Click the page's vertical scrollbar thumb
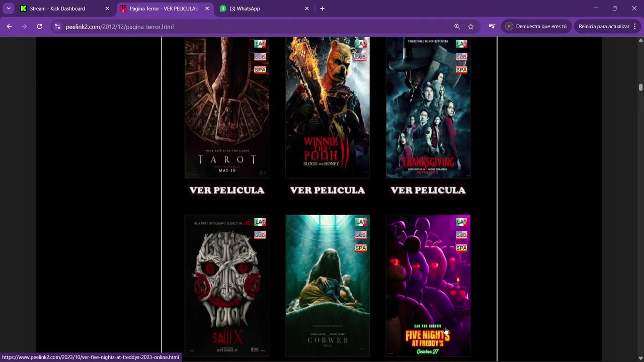 [x=640, y=87]
